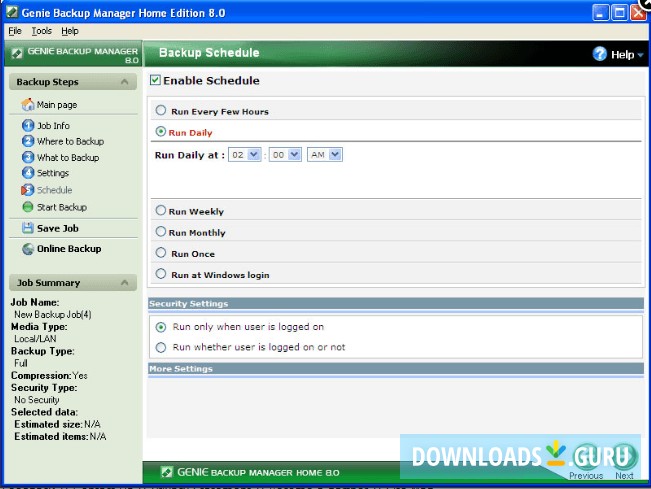
Task: Select the Run Every Few Hours option
Action: (161, 110)
